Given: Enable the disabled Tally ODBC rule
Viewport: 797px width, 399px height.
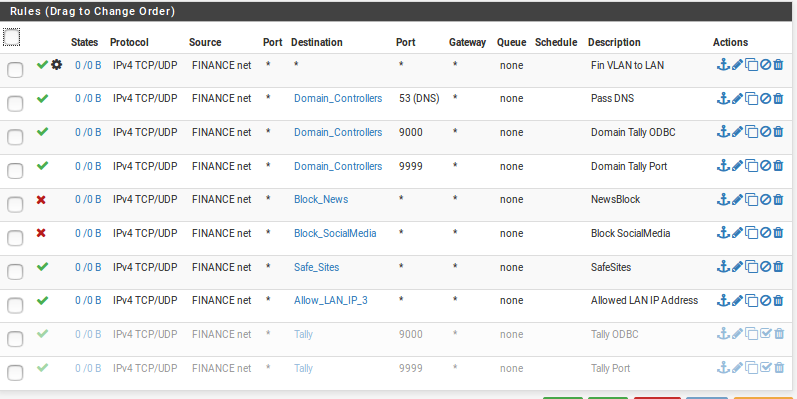Looking at the screenshot, I should coord(765,334).
